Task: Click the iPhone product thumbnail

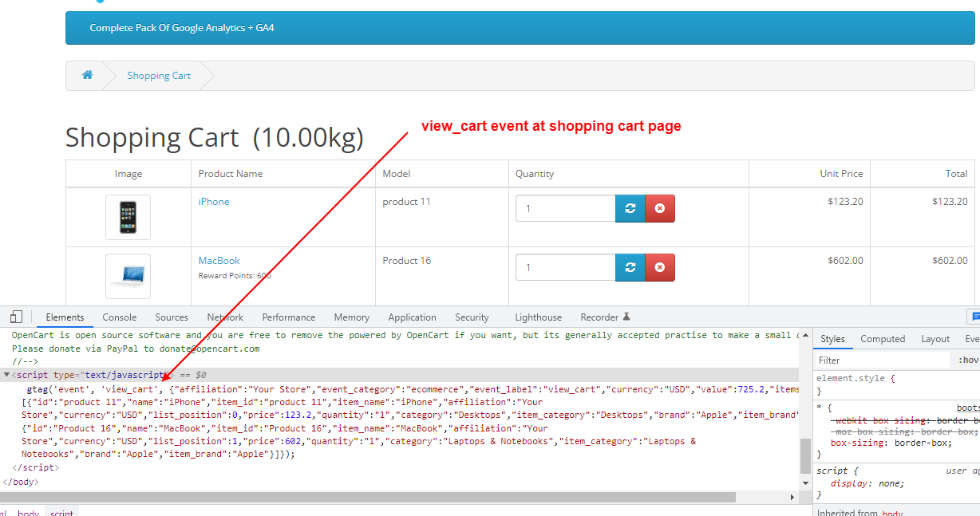Action: coord(128,217)
